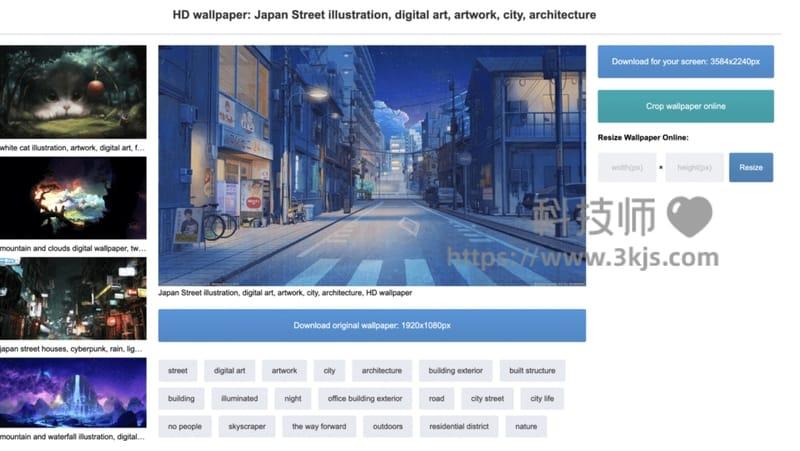Select the skyscraper tag
This screenshot has height=451, width=800.
247,427
